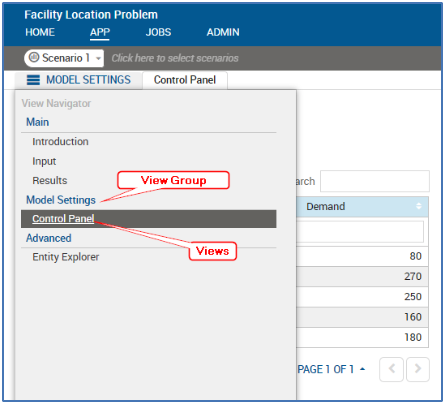Open the HOME menu

pyautogui.click(x=40, y=32)
